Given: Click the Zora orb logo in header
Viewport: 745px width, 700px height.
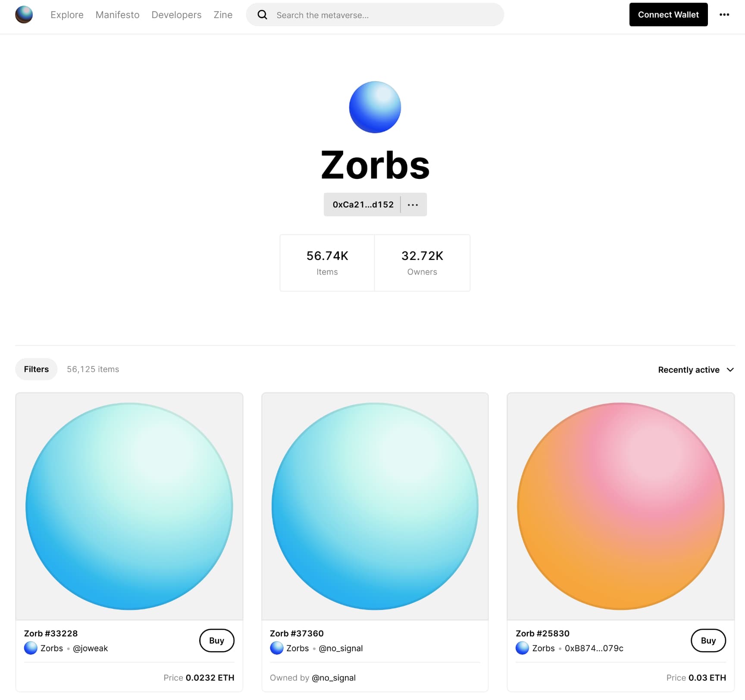Looking at the screenshot, I should tap(24, 15).
